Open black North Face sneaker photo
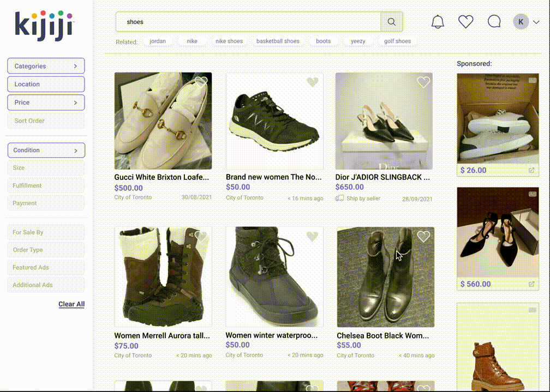The height and width of the screenshot is (392, 550). pyautogui.click(x=274, y=121)
